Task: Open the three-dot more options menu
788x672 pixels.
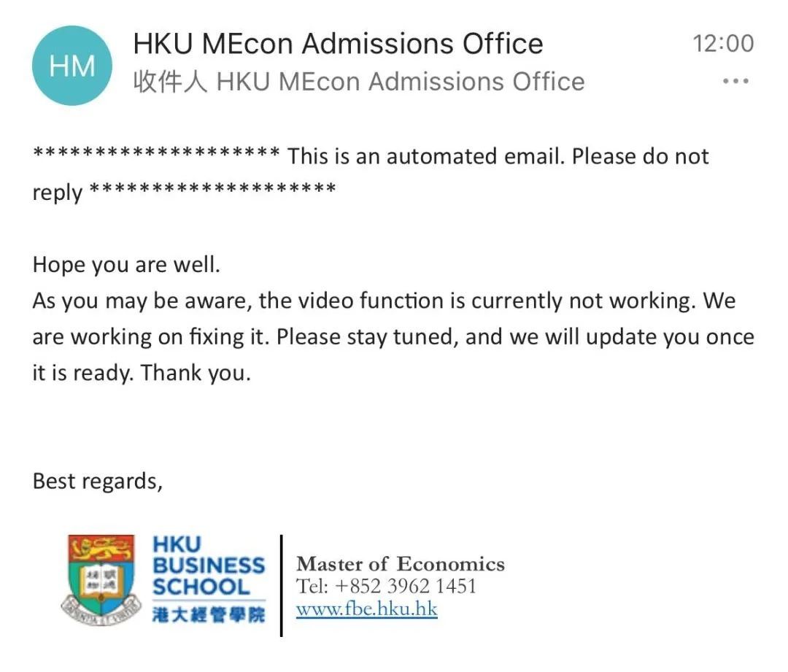Action: click(x=735, y=81)
